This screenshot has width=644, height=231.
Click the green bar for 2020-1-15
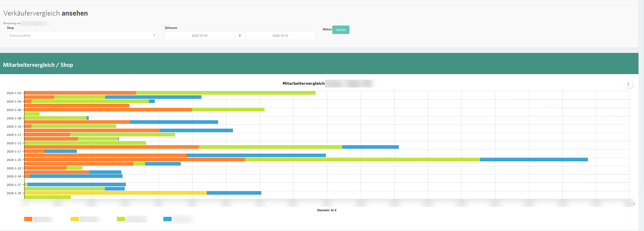tap(85, 143)
